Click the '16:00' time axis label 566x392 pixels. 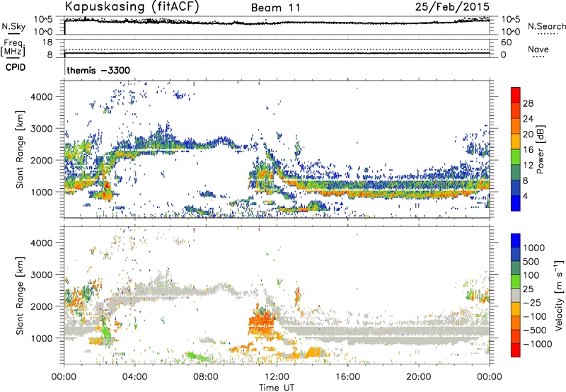pos(347,377)
